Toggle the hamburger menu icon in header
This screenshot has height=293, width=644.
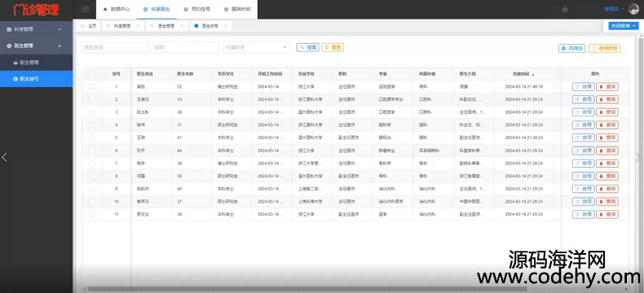coord(86,9)
